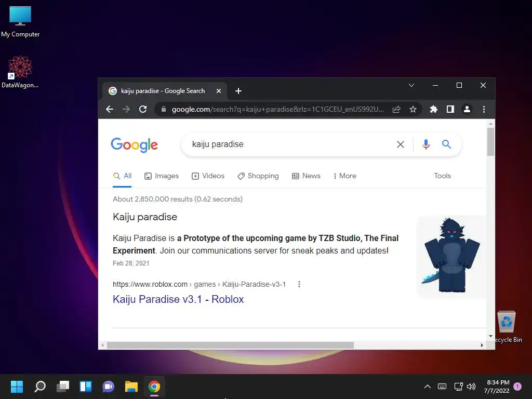Start voice search with the microphone icon
The height and width of the screenshot is (399, 532).
426,144
